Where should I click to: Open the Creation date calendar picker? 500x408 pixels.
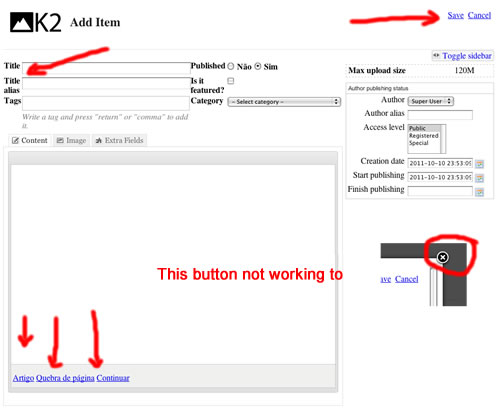479,164
